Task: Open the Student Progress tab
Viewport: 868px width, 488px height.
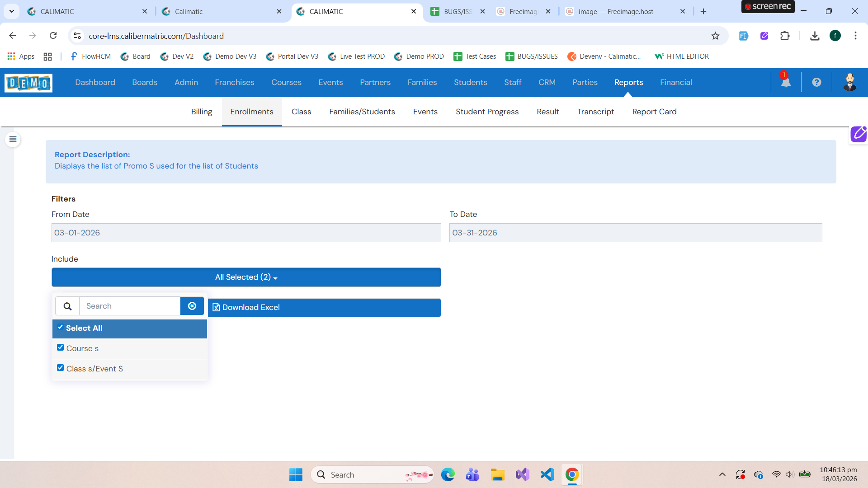Action: (487, 112)
